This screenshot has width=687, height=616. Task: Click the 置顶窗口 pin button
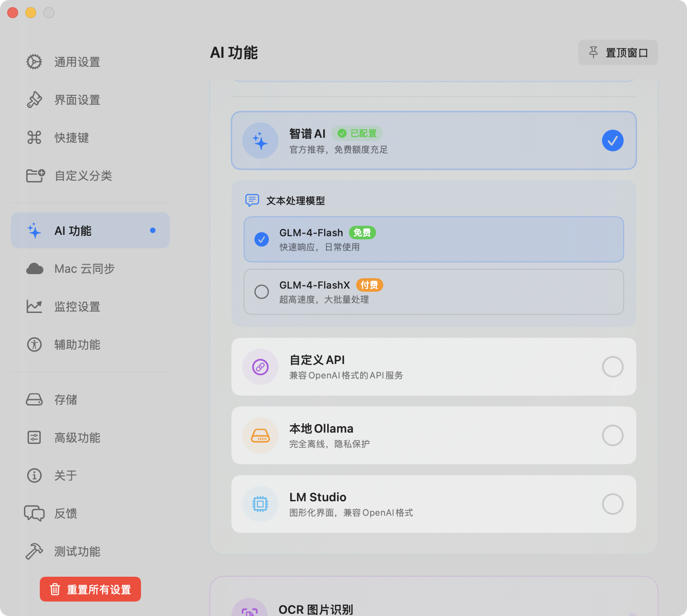tap(618, 52)
